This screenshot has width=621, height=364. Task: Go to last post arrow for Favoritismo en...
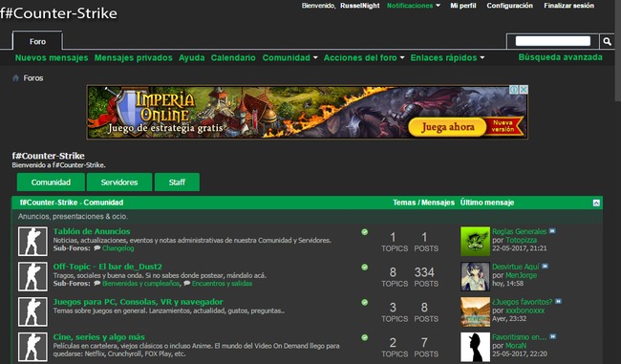[x=552, y=336]
